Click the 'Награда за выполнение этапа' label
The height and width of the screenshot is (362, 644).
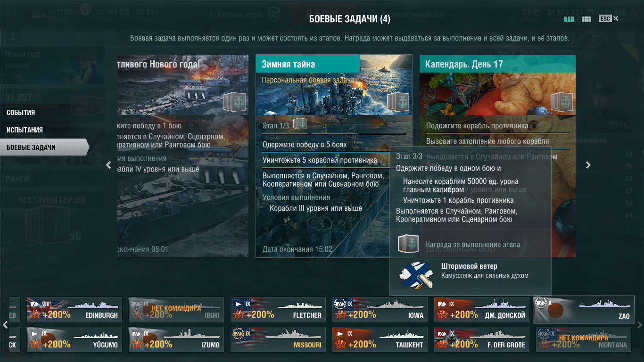(x=472, y=245)
